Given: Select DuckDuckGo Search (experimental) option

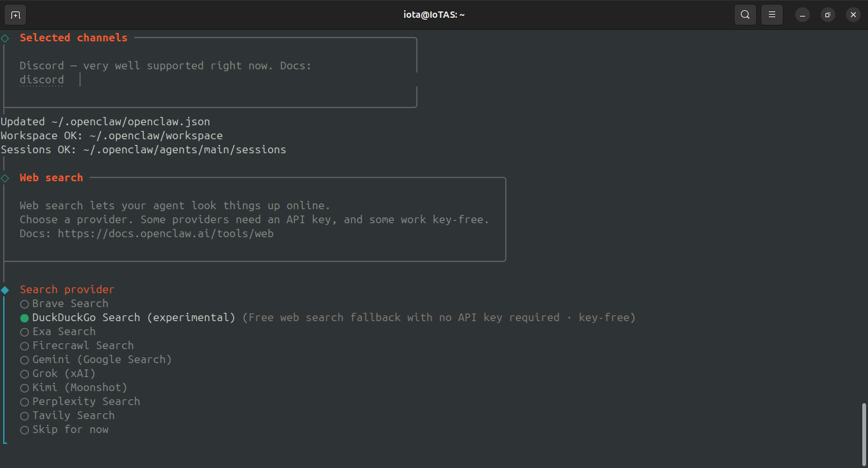Looking at the screenshot, I should click(x=128, y=317).
